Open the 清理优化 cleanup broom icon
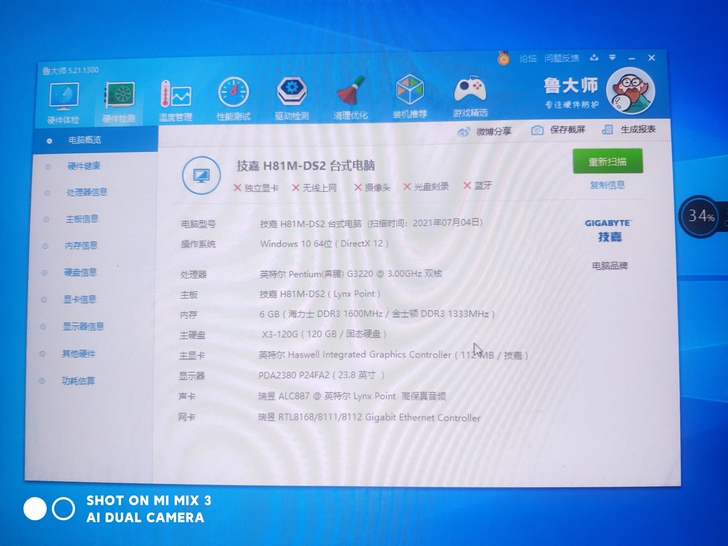 351,98
